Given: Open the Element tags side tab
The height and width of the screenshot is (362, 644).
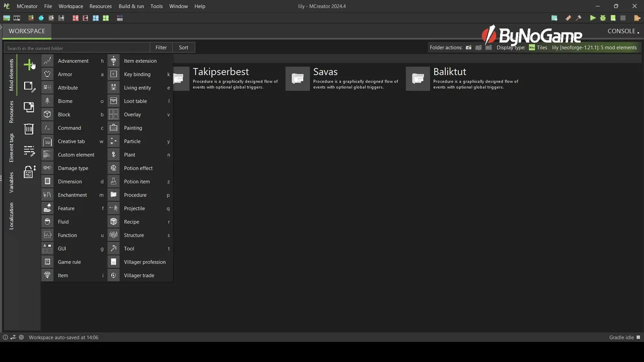Looking at the screenshot, I should [x=11, y=148].
